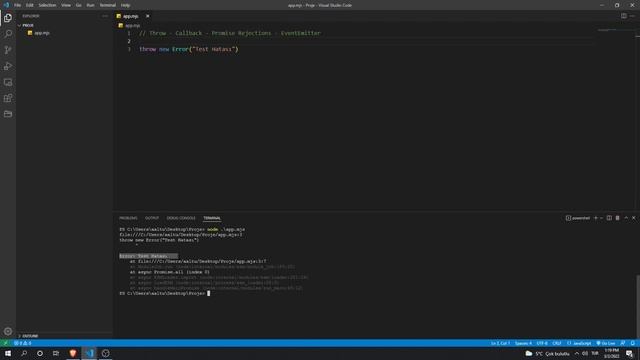This screenshot has height=360, width=640.
Task: Open the Extensions view
Action: pyautogui.click(x=8, y=98)
